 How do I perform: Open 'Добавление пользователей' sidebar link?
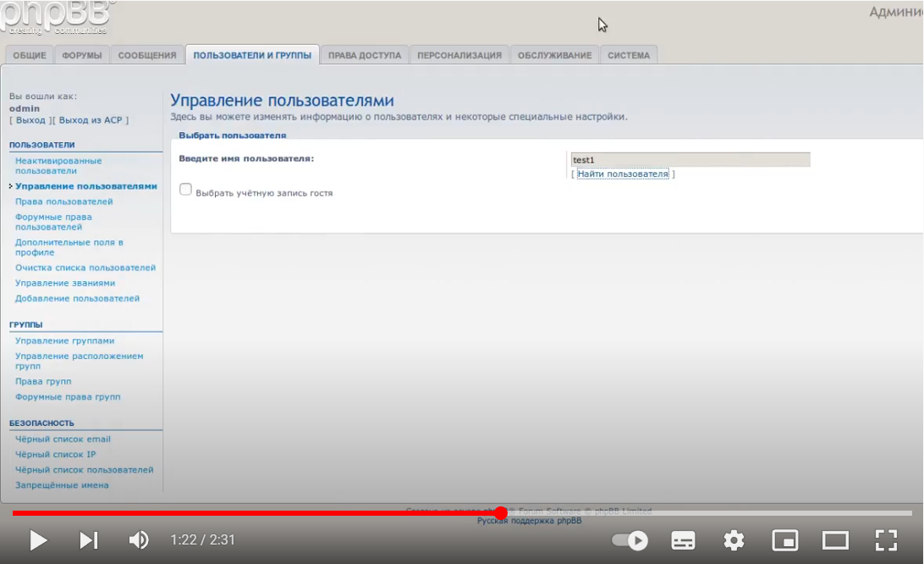tap(77, 298)
